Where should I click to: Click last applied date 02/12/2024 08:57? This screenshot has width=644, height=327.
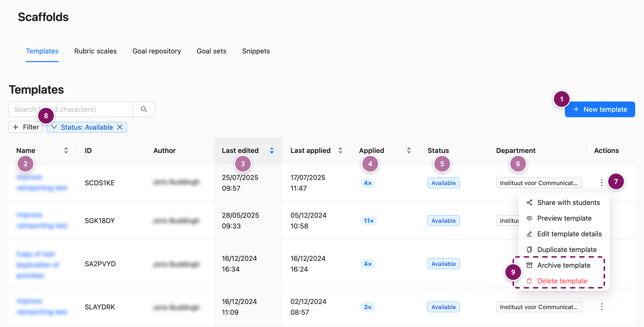[309, 307]
